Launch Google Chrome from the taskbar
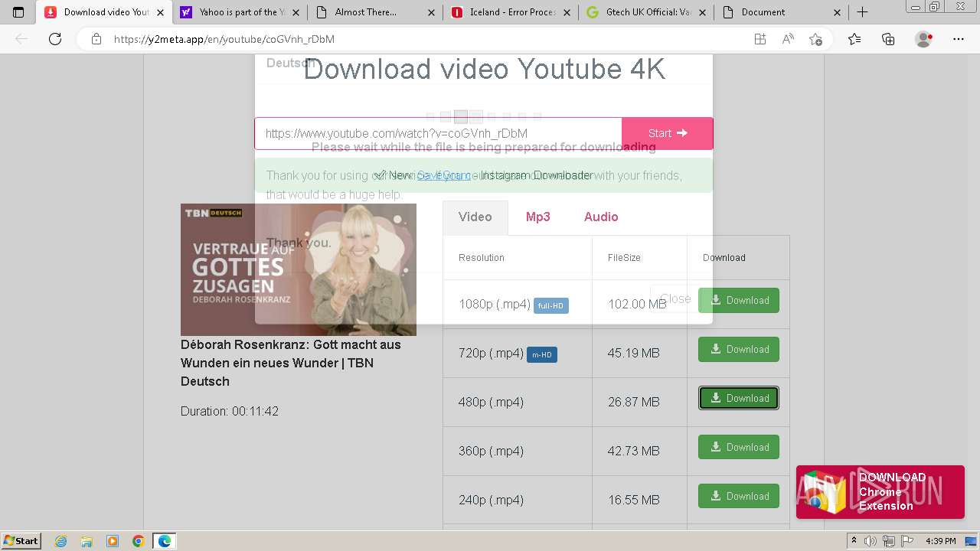980x551 pixels. click(139, 541)
